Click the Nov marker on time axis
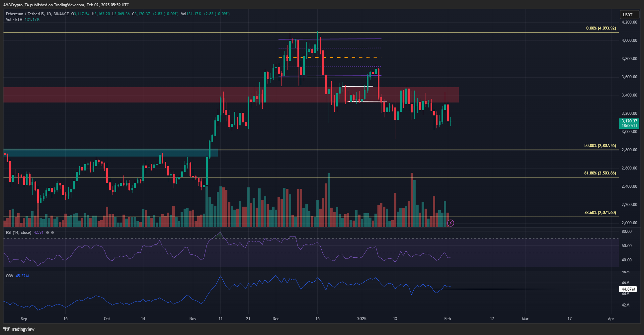 point(193,319)
